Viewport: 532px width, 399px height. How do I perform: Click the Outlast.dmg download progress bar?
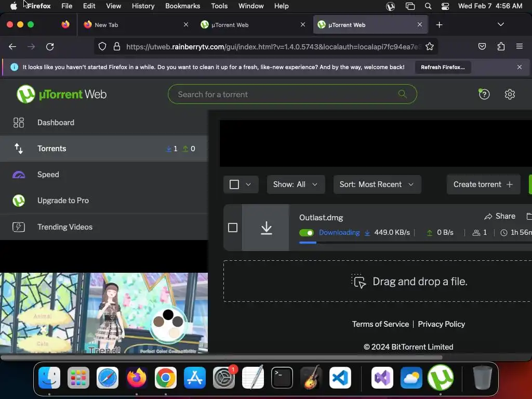[x=415, y=243]
